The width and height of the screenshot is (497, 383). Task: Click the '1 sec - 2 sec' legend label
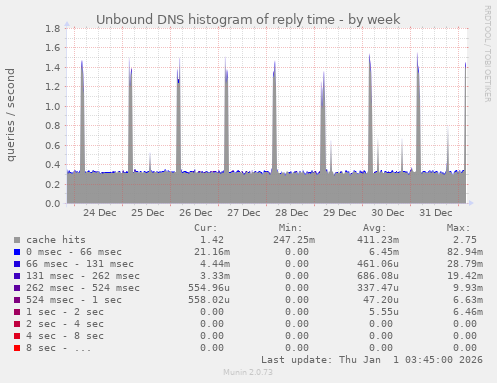pyautogui.click(x=65, y=312)
